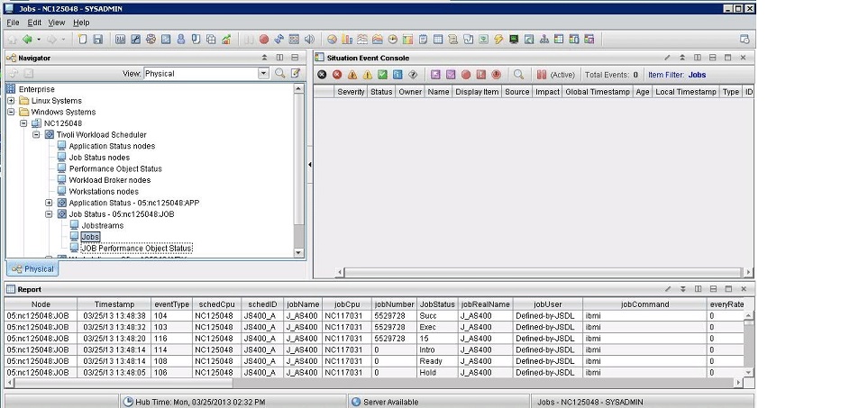Click the clock-window icon at toolbar far right
Image resolution: width=868 pixels, height=408 pixels.
click(x=745, y=40)
